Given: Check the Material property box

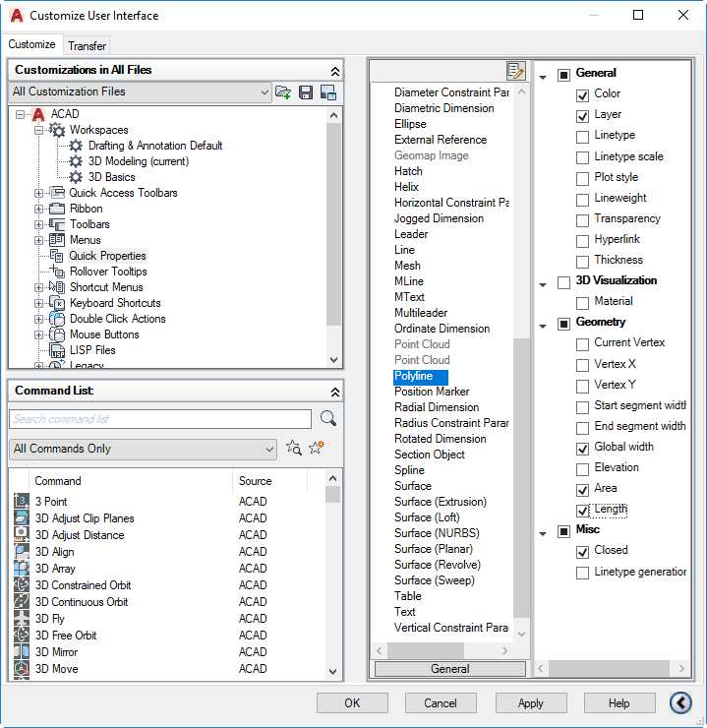Looking at the screenshot, I should (582, 303).
